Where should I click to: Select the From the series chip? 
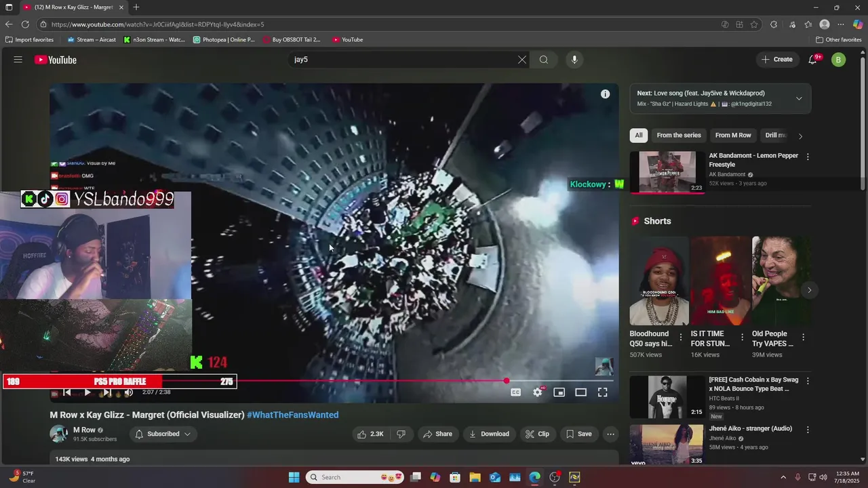pos(679,135)
